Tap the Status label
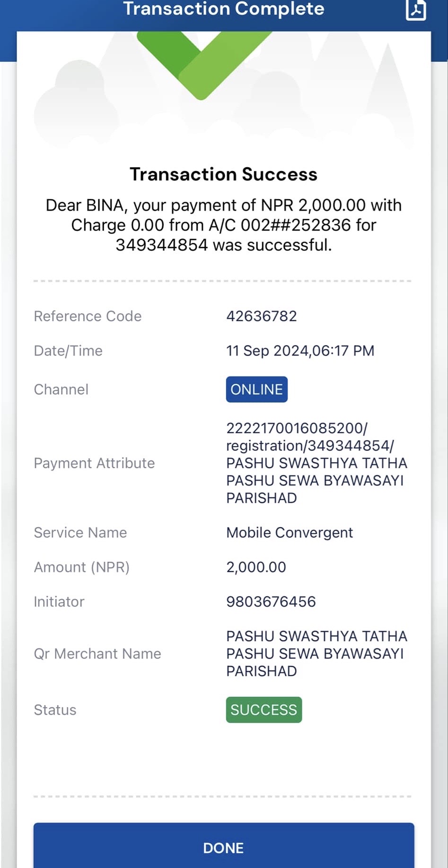 [55, 710]
